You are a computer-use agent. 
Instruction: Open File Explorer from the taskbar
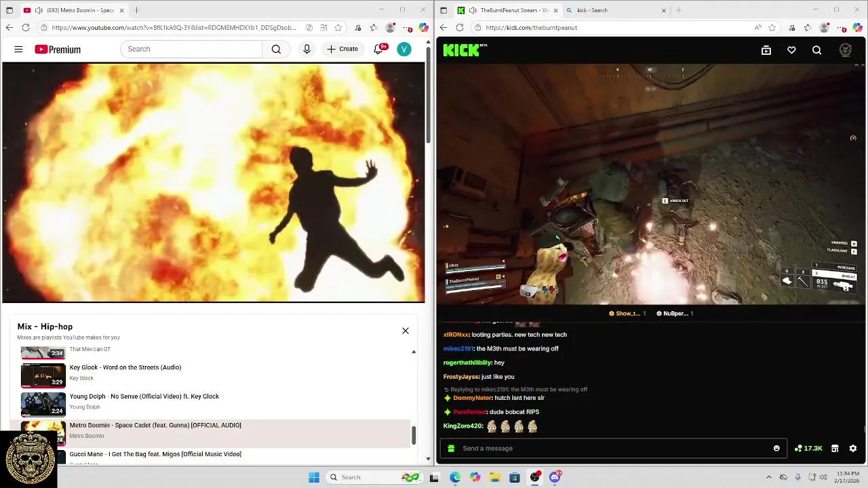pyautogui.click(x=494, y=477)
